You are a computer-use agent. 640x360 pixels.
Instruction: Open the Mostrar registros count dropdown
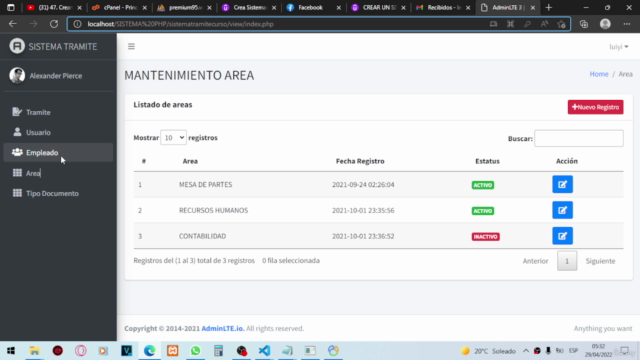pyautogui.click(x=173, y=138)
